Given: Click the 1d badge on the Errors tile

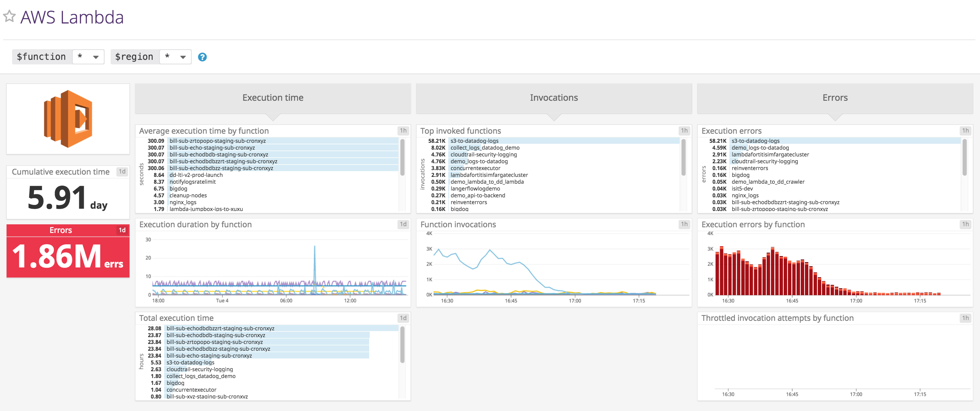Looking at the screenshot, I should (x=122, y=230).
